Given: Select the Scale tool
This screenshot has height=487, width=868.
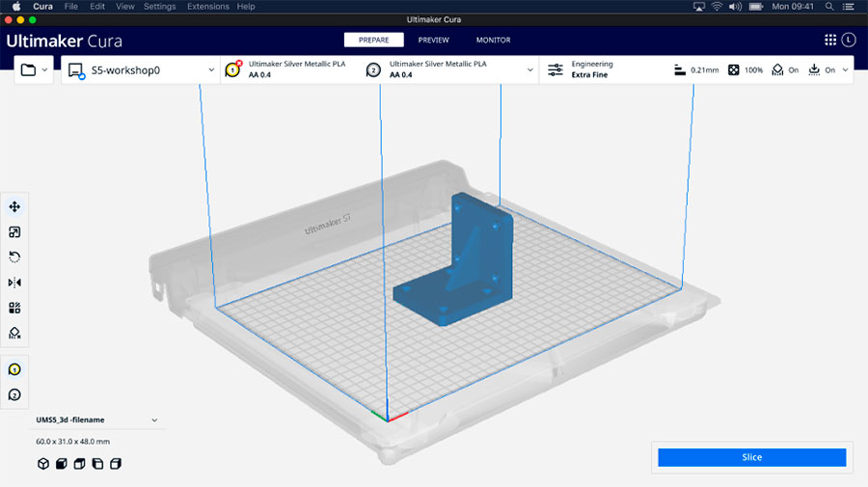Looking at the screenshot, I should click(x=14, y=232).
